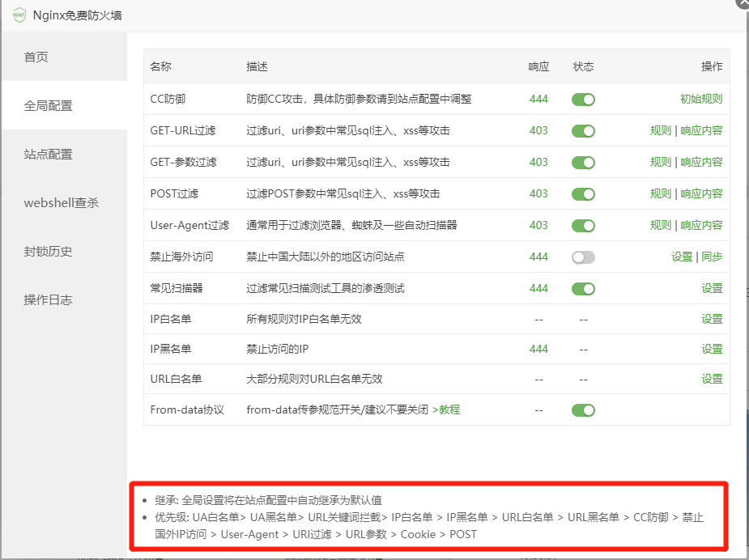Viewport: 749px width, 560px height.
Task: Click the 继承 note line
Action: [269, 500]
